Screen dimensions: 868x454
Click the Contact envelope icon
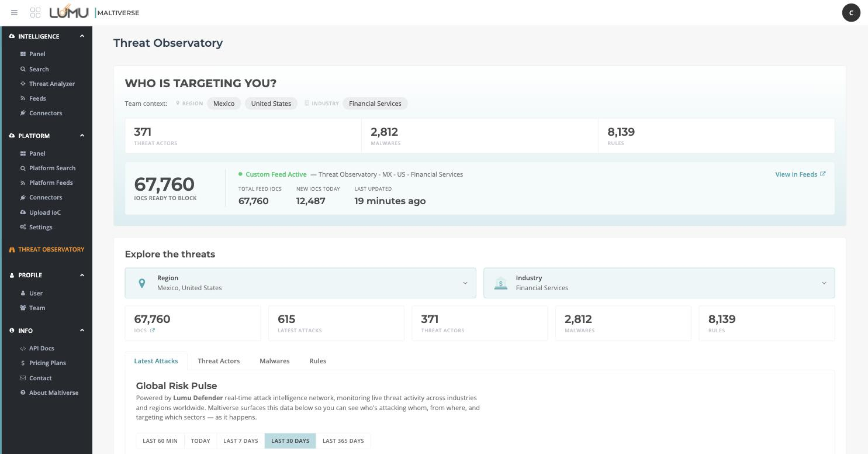pos(23,378)
